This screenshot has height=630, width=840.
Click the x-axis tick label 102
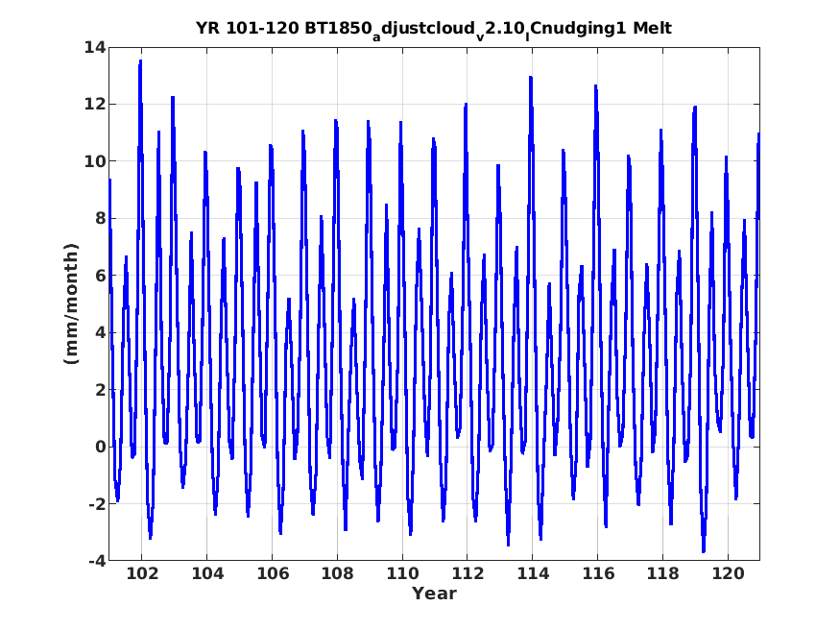point(142,573)
